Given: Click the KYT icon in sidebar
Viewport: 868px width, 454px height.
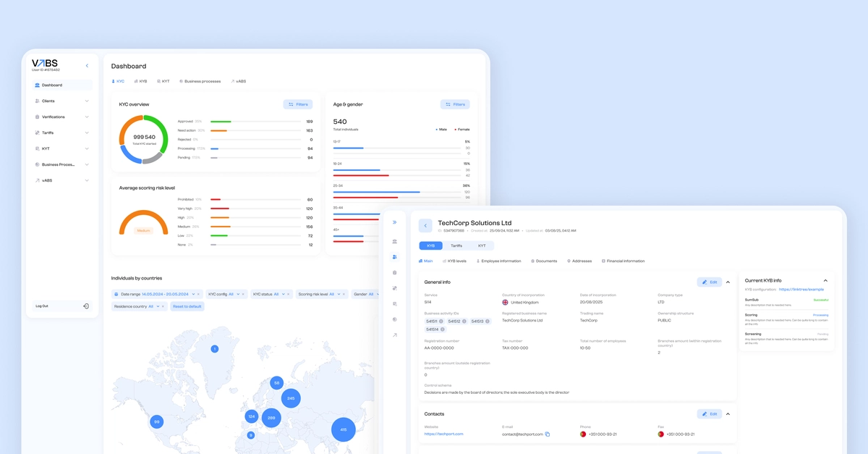Looking at the screenshot, I should pyautogui.click(x=38, y=149).
